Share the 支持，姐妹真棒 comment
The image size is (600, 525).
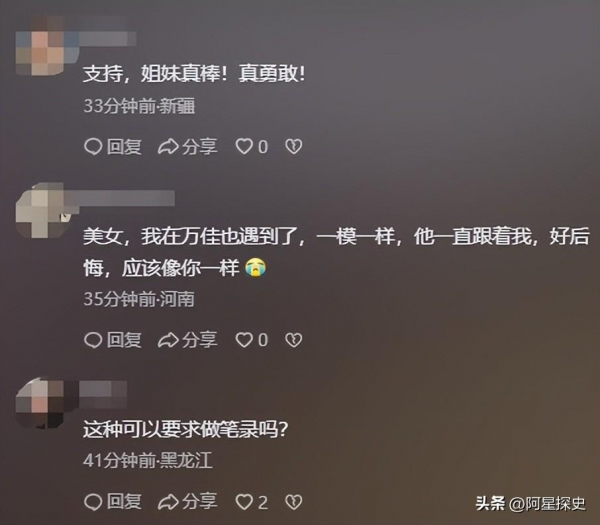point(188,147)
